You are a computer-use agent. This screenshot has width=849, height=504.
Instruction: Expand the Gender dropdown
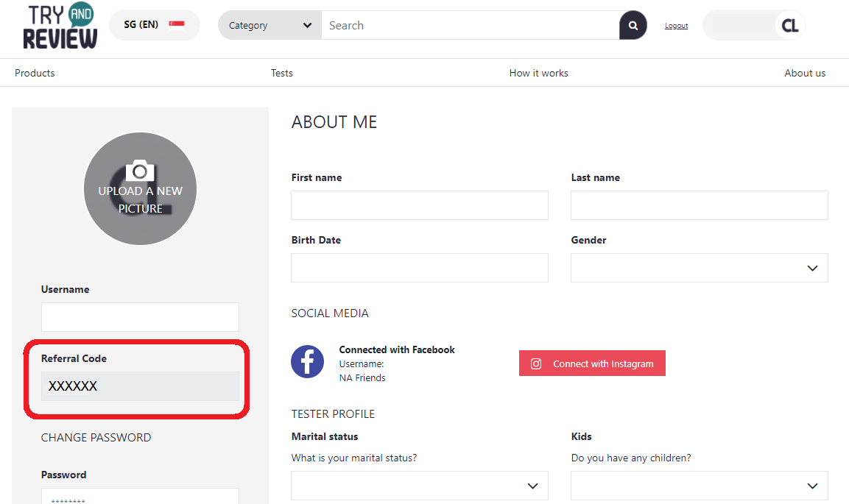point(699,268)
